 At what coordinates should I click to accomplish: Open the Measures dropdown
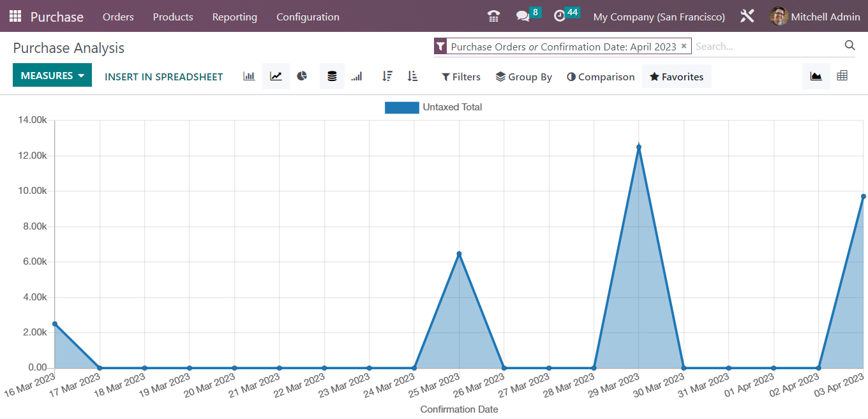(x=52, y=75)
